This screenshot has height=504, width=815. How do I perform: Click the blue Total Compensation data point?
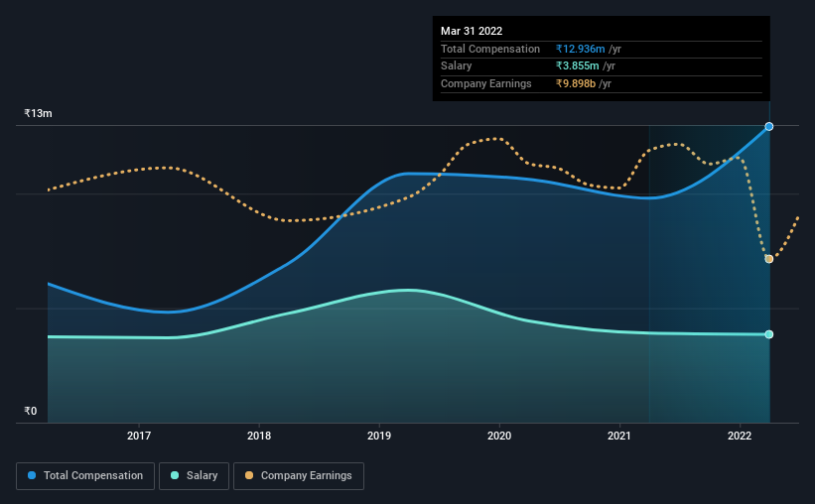pyautogui.click(x=769, y=126)
